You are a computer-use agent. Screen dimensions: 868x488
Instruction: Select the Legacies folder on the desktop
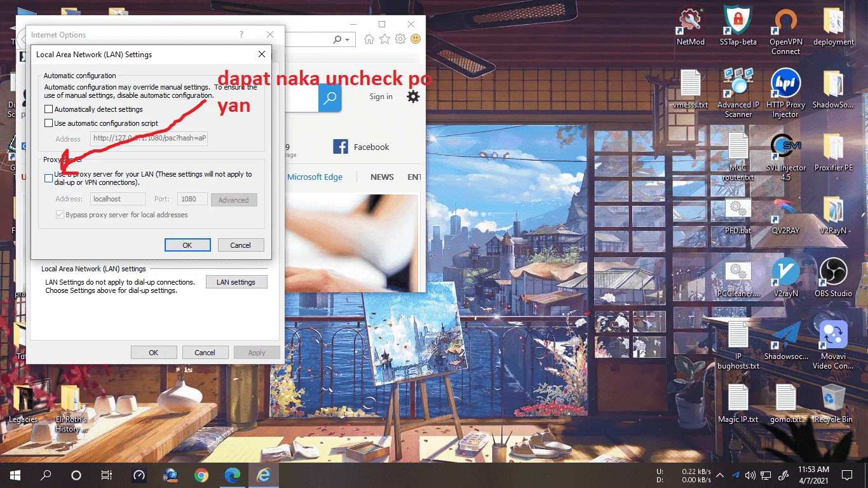[24, 405]
